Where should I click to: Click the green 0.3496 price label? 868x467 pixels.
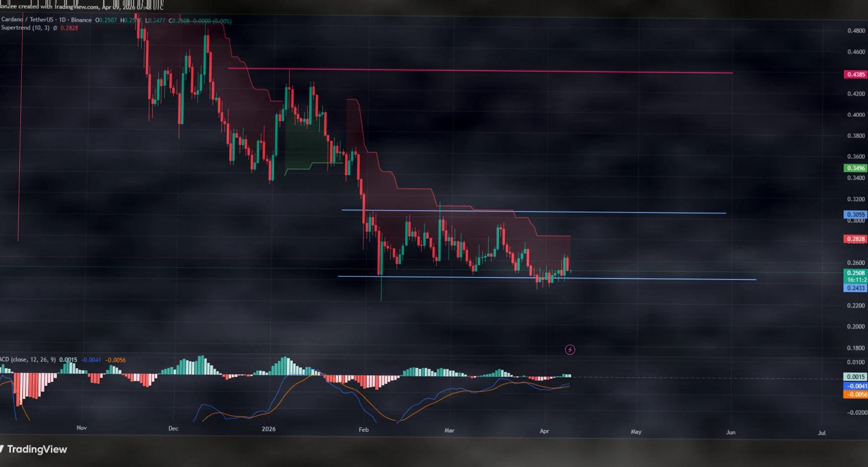tap(855, 168)
